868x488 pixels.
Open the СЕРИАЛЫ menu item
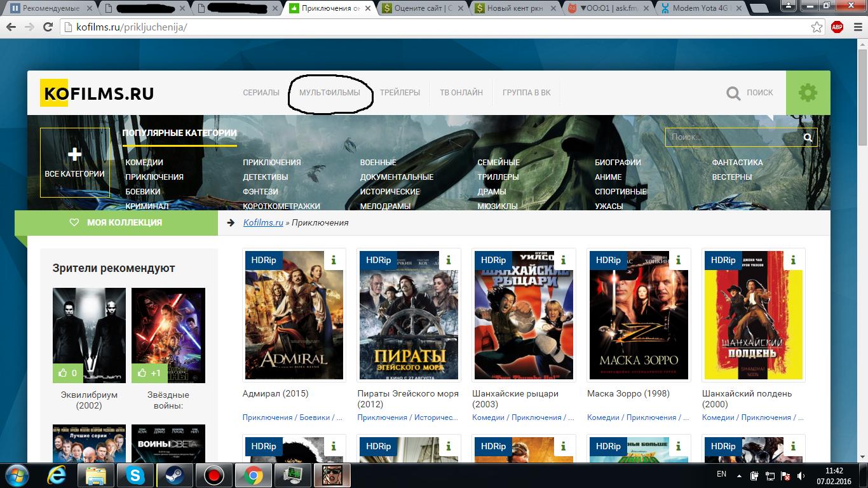click(x=261, y=93)
